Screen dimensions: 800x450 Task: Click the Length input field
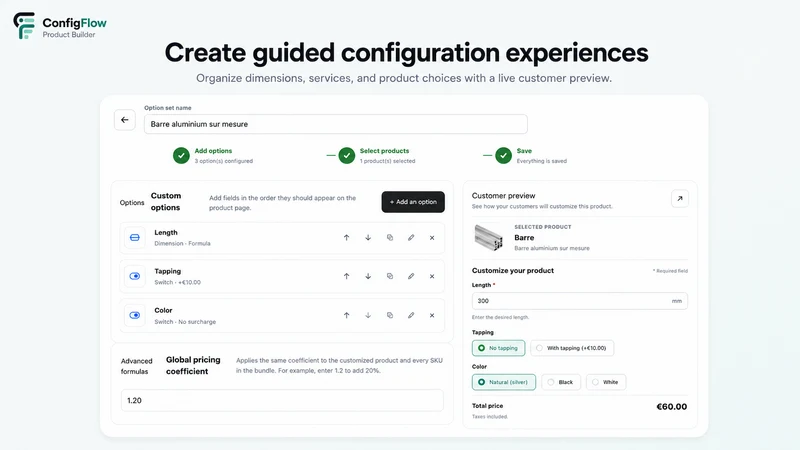pos(580,301)
